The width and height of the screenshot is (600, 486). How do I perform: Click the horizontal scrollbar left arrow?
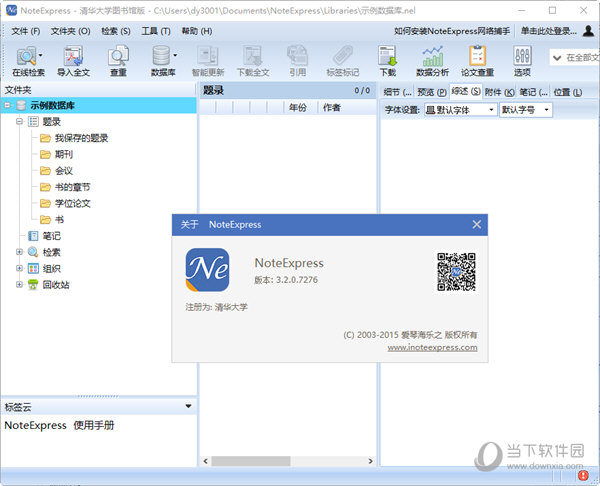point(205,461)
